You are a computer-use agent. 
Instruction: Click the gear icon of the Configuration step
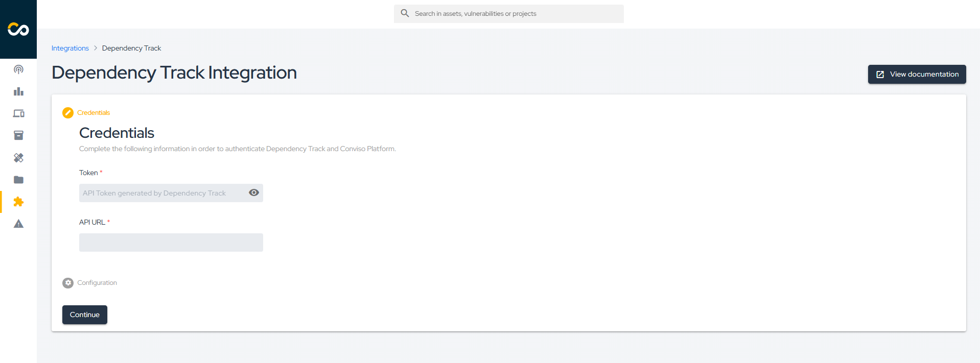(68, 283)
